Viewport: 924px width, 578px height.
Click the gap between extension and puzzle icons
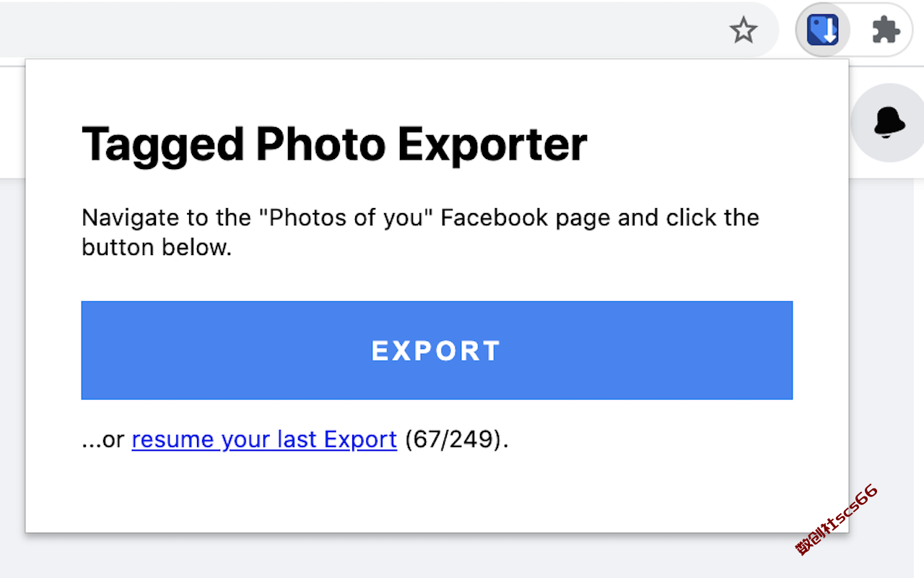tap(857, 30)
